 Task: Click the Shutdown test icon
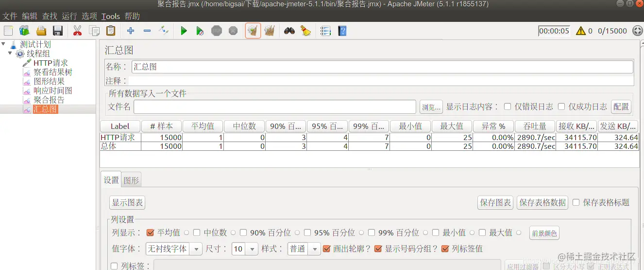[x=233, y=31]
